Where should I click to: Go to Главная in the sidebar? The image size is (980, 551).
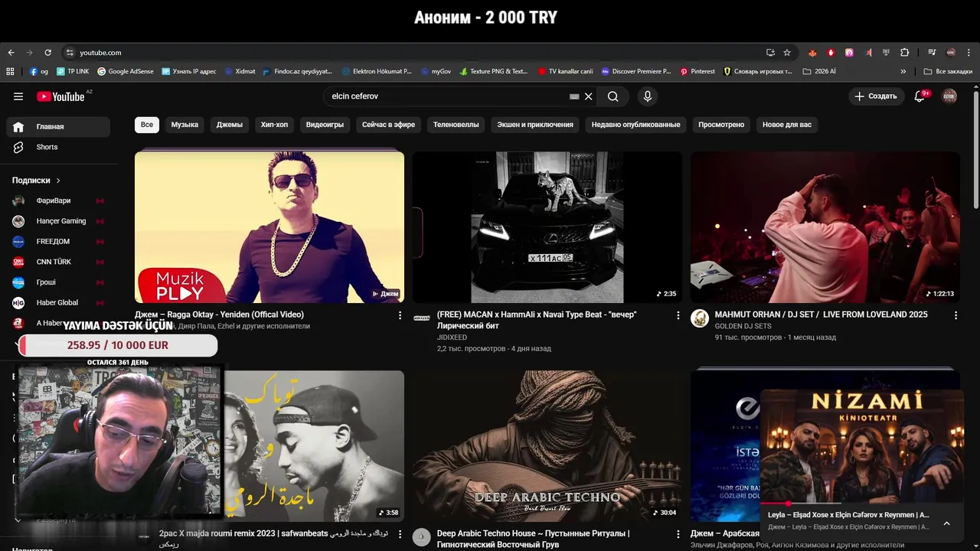coord(58,126)
